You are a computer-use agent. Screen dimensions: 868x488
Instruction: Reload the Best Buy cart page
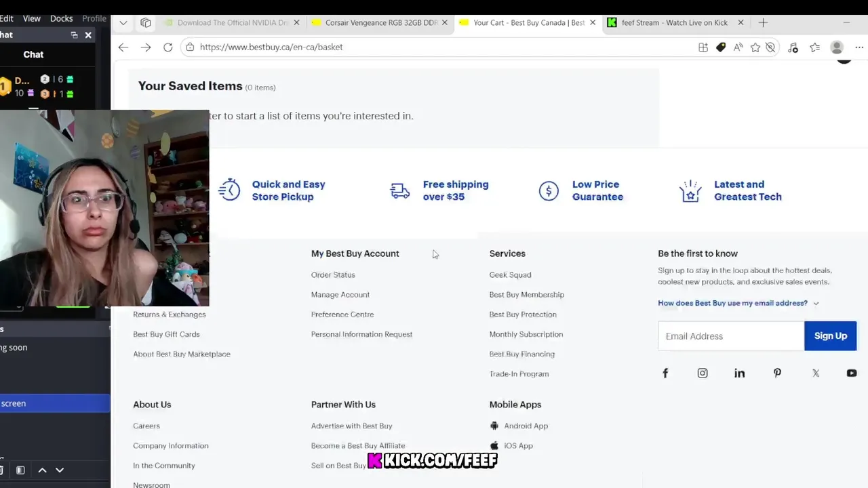click(x=168, y=47)
